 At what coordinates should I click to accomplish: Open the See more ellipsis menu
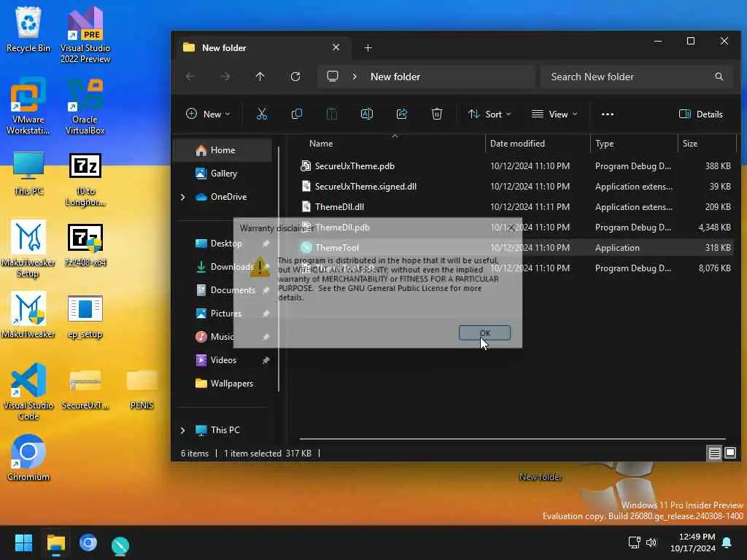[x=608, y=114]
